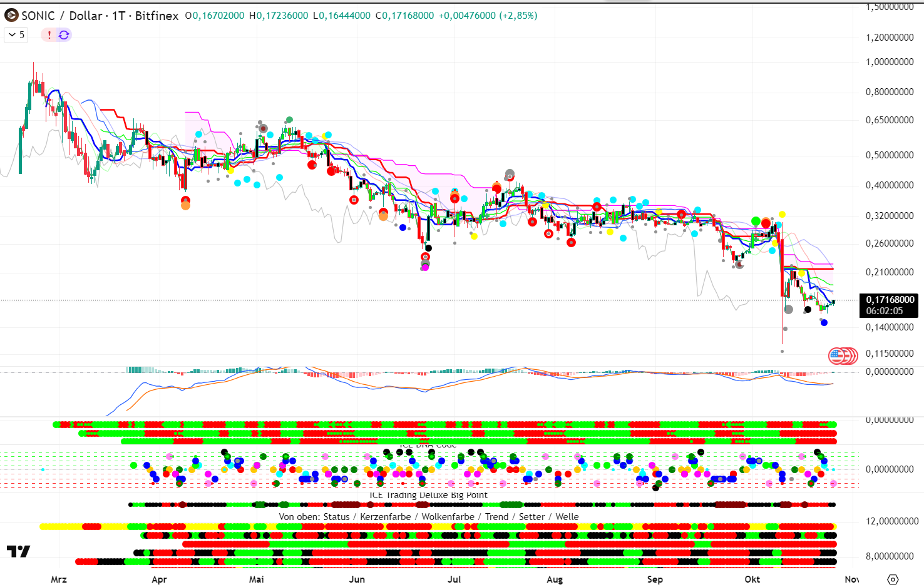Click the 'Von oben: Status / Kerzenfarbe' legend text
The width and height of the screenshot is (924, 587).
[x=428, y=517]
